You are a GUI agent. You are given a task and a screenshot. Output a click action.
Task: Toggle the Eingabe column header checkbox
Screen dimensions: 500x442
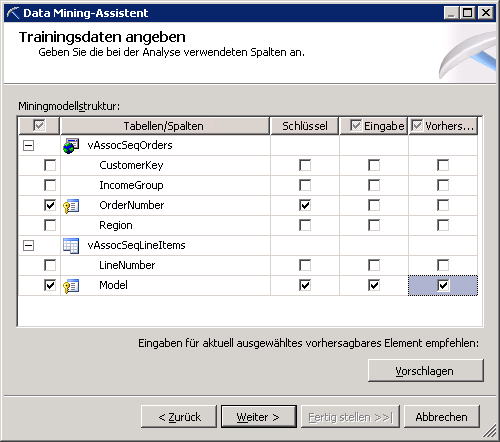point(356,126)
